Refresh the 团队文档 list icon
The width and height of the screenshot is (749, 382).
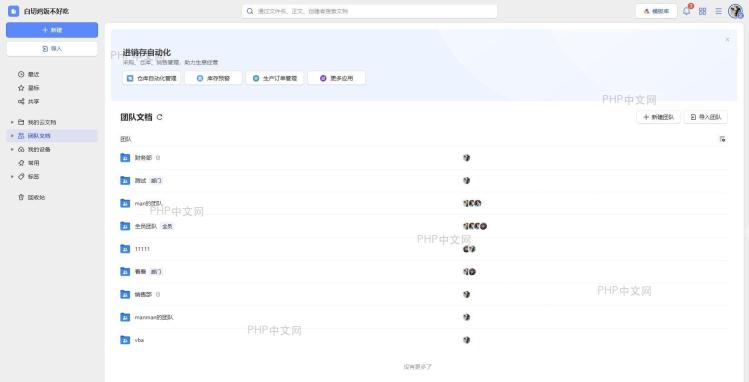click(160, 117)
